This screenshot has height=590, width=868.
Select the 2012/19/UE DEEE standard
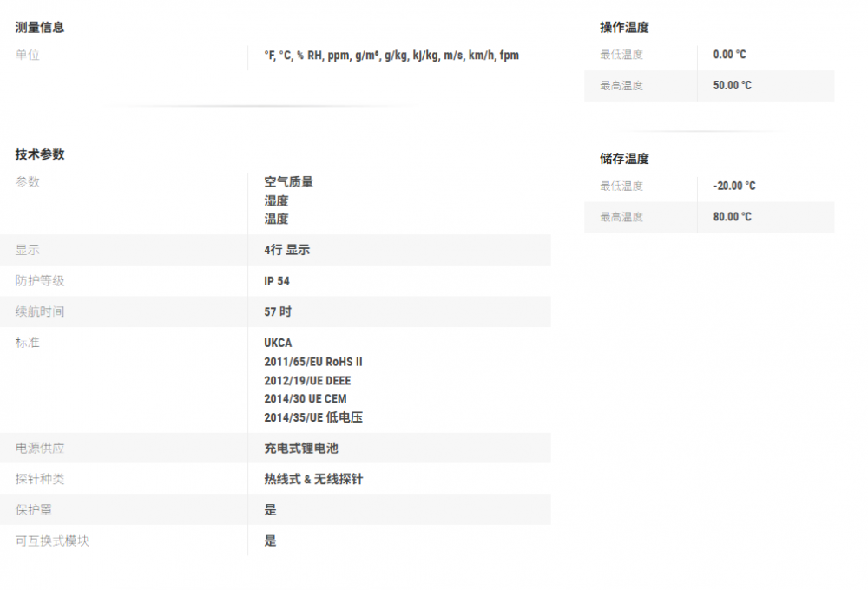coord(307,381)
